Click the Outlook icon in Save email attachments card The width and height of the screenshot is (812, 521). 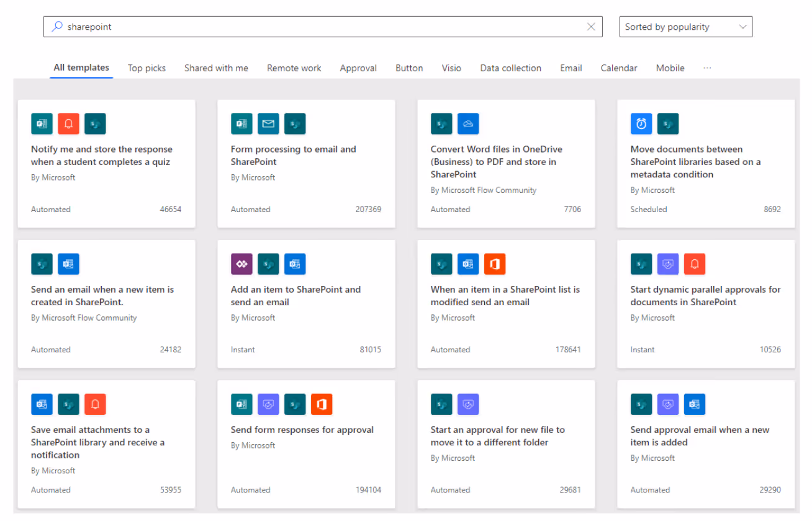click(x=42, y=404)
